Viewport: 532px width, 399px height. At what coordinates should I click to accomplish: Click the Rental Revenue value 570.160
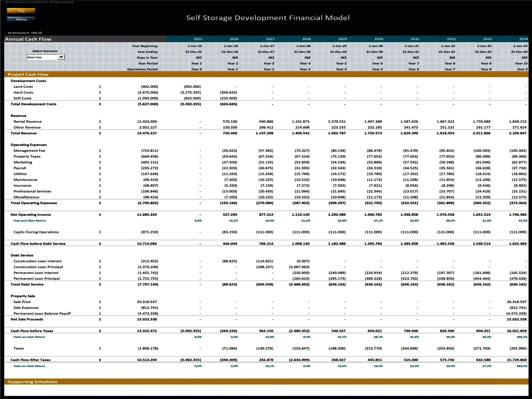230,121
